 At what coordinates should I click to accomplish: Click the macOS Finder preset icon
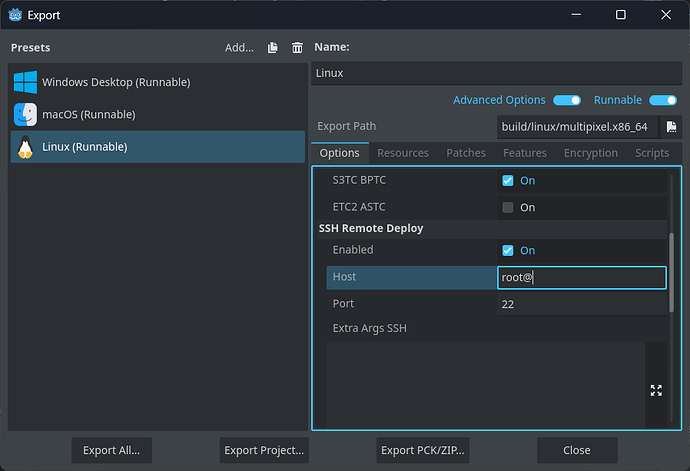[26, 114]
